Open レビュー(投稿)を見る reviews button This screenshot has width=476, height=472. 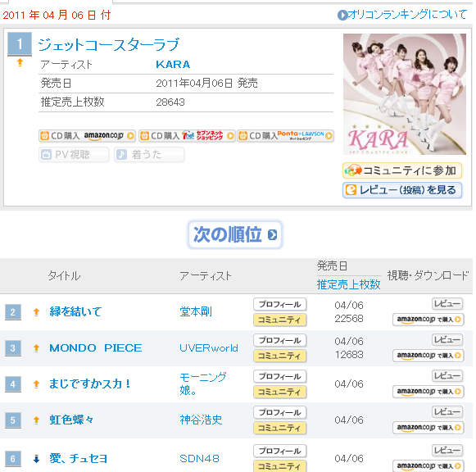click(x=402, y=190)
